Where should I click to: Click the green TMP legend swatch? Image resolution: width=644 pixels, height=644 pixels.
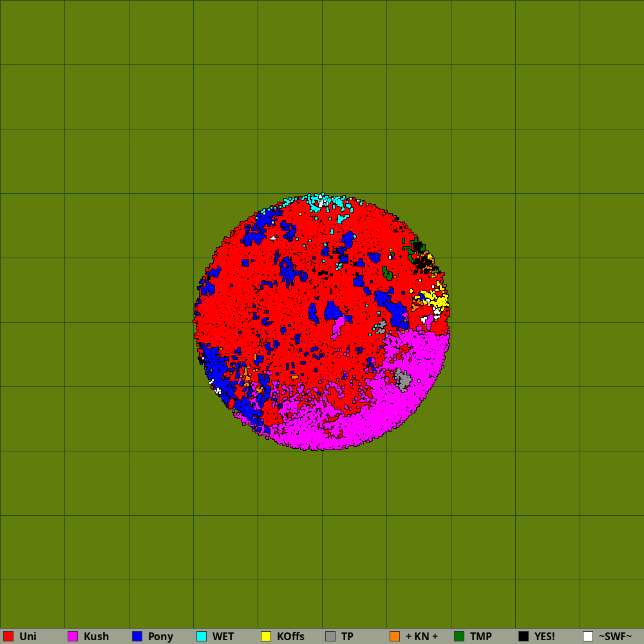click(x=459, y=636)
